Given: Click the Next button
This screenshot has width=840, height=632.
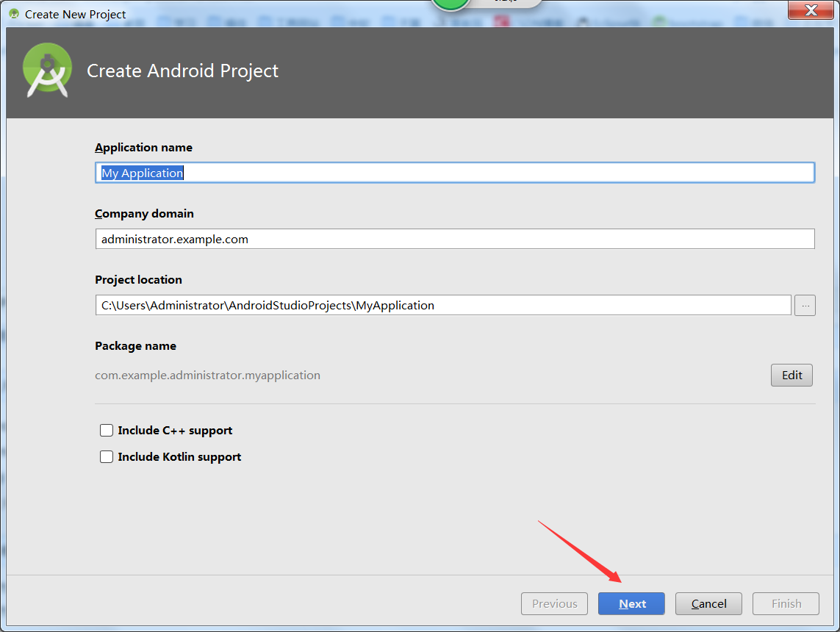Looking at the screenshot, I should tap(631, 603).
